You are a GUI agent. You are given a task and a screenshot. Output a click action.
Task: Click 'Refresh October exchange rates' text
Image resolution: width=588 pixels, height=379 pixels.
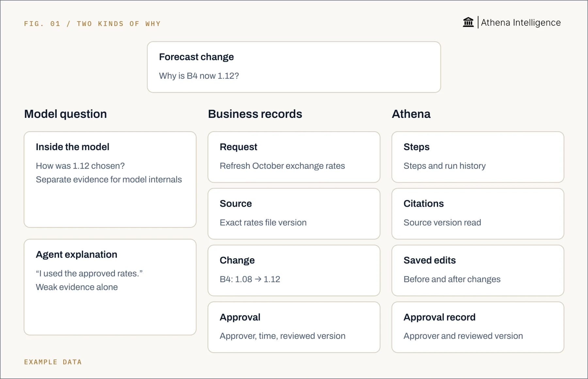point(282,166)
